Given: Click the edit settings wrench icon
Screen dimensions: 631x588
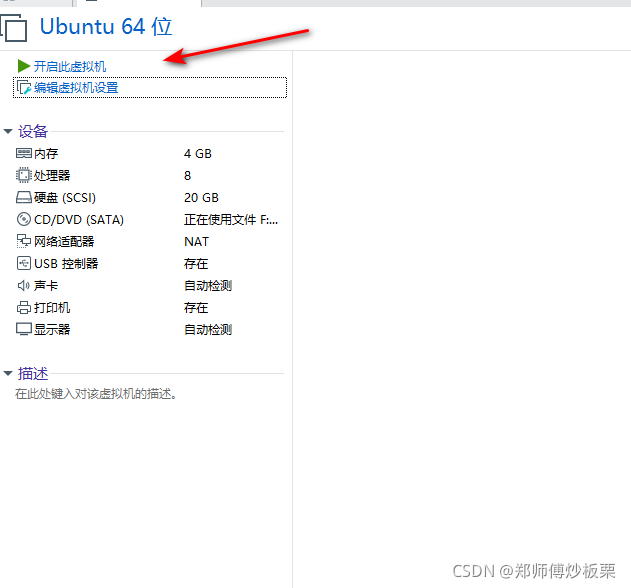Looking at the screenshot, I should pyautogui.click(x=24, y=87).
